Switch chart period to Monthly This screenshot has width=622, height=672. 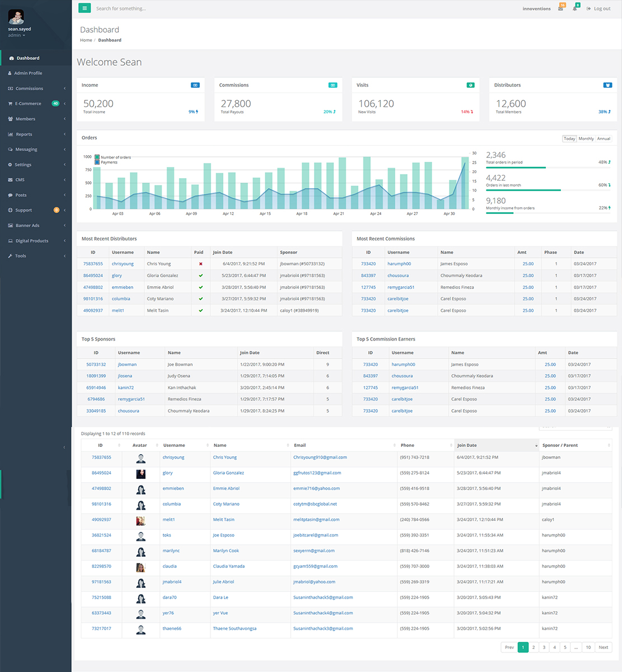(586, 139)
